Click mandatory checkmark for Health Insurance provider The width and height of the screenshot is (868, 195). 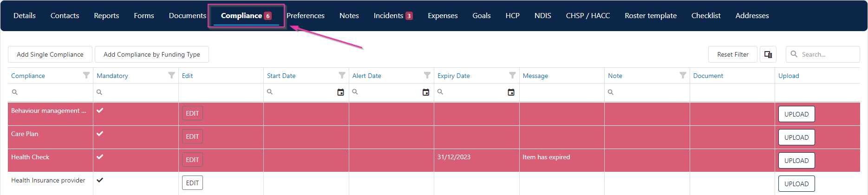click(100, 180)
